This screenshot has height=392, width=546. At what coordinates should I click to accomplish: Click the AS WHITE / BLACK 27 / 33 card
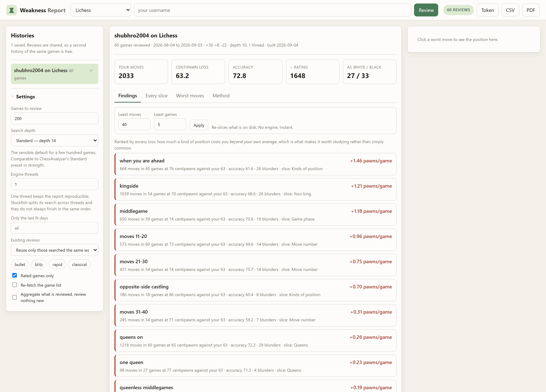click(370, 72)
